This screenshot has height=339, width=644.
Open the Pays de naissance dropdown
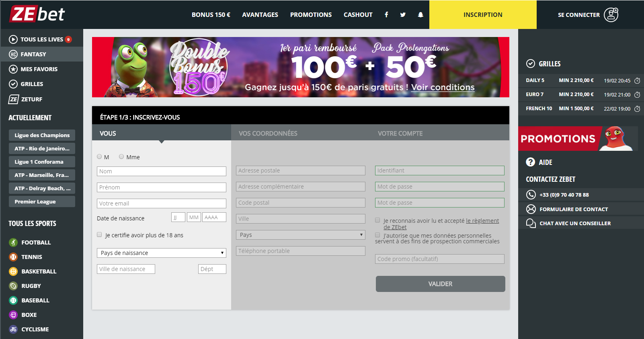coord(161,253)
